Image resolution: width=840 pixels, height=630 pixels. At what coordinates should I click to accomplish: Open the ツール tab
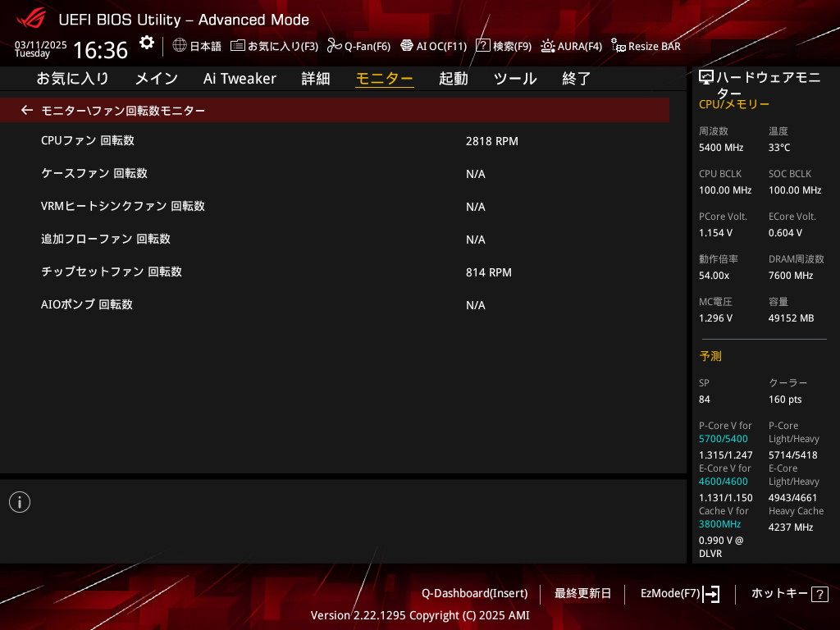point(515,79)
